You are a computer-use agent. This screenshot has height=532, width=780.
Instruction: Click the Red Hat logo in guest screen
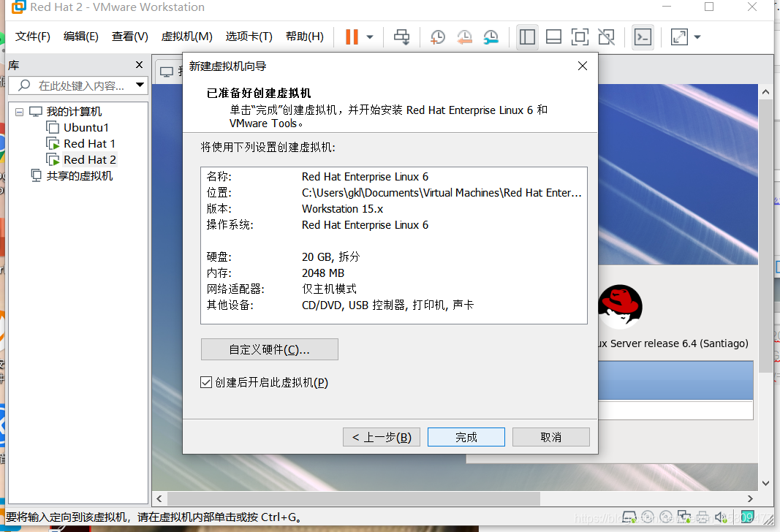[x=621, y=306]
